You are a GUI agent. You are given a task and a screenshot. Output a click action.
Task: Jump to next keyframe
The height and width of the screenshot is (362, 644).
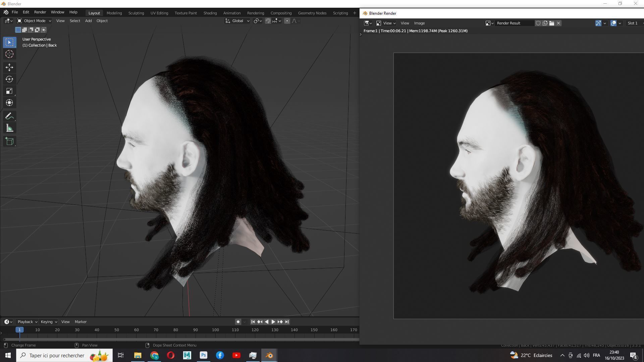pyautogui.click(x=280, y=322)
